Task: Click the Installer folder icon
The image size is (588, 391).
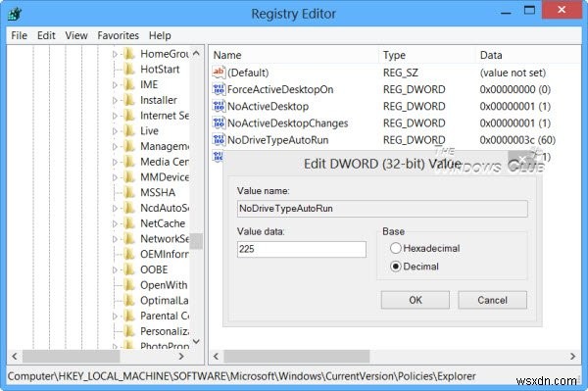Action: tap(129, 100)
